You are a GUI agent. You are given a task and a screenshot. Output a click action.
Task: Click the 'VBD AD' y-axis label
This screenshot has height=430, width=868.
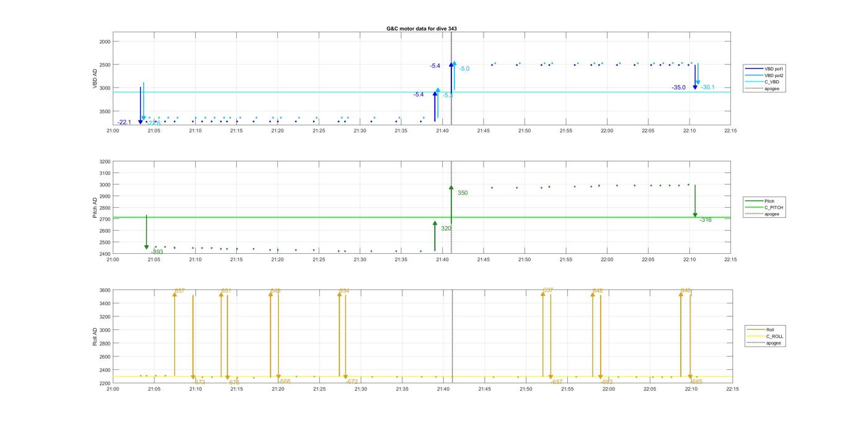[x=95, y=79]
